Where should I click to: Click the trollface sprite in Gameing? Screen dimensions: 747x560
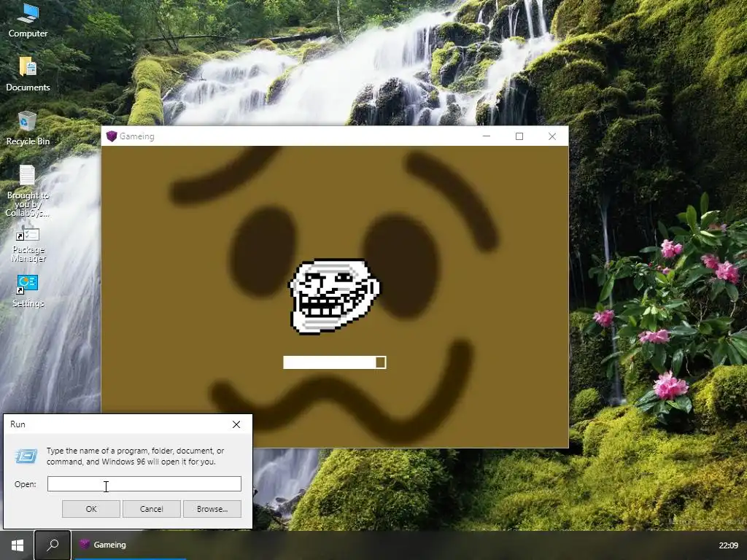(x=334, y=296)
